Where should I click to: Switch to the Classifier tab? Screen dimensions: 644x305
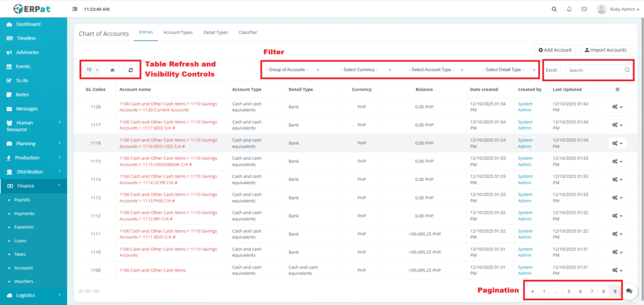[248, 32]
